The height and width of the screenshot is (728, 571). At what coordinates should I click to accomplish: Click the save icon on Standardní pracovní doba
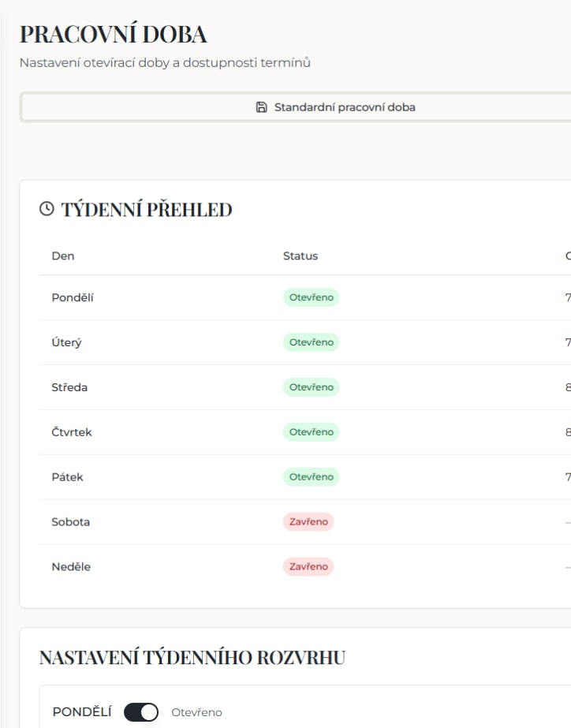(x=262, y=107)
